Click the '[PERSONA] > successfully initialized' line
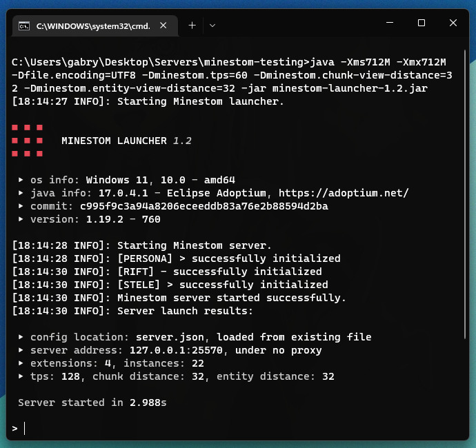 point(177,258)
